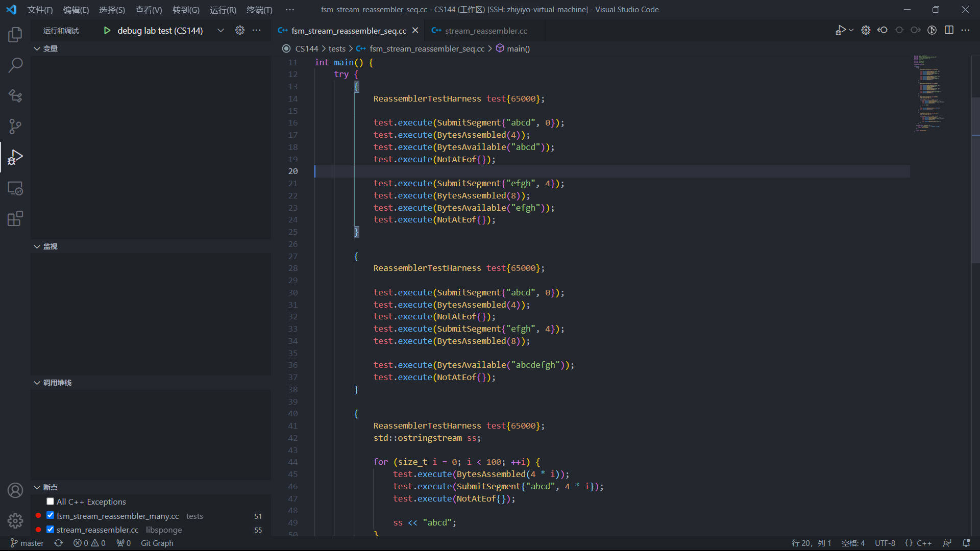Open the Search view icon
Image resolution: width=980 pixels, height=551 pixels.
click(15, 65)
